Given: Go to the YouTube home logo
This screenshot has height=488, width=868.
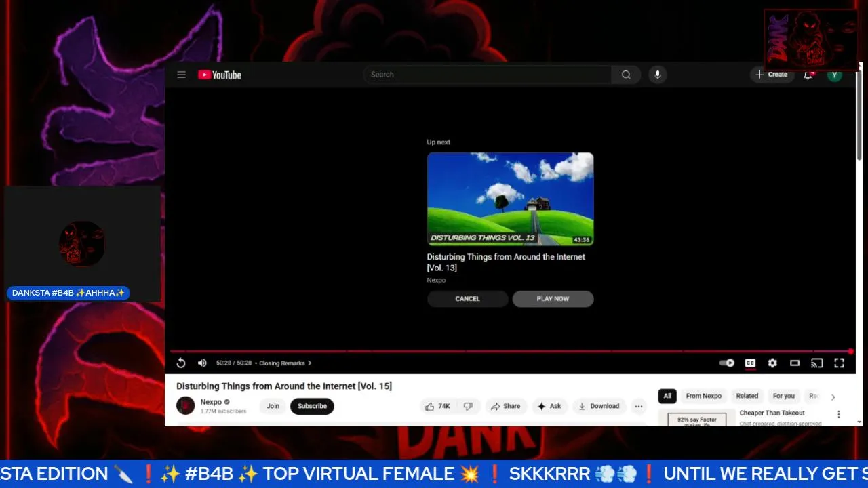Looking at the screenshot, I should [x=220, y=75].
